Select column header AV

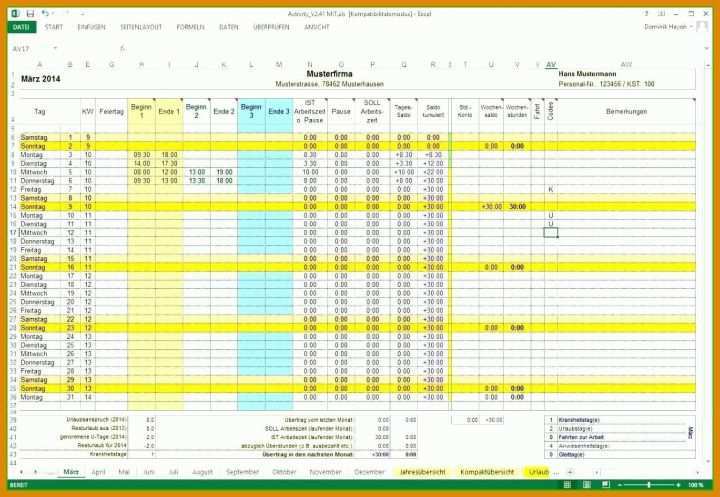(x=551, y=65)
